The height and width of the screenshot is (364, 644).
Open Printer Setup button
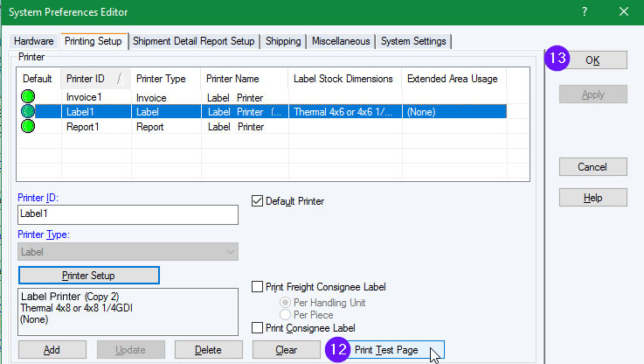89,275
